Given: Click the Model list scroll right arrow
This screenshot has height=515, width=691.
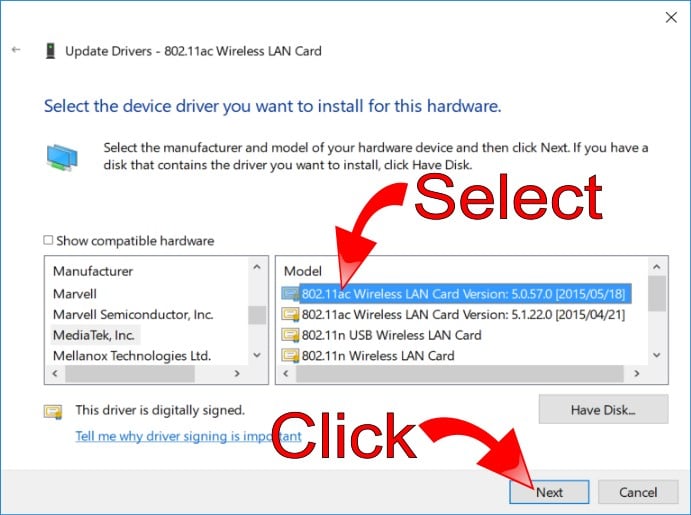Looking at the screenshot, I should point(636,374).
